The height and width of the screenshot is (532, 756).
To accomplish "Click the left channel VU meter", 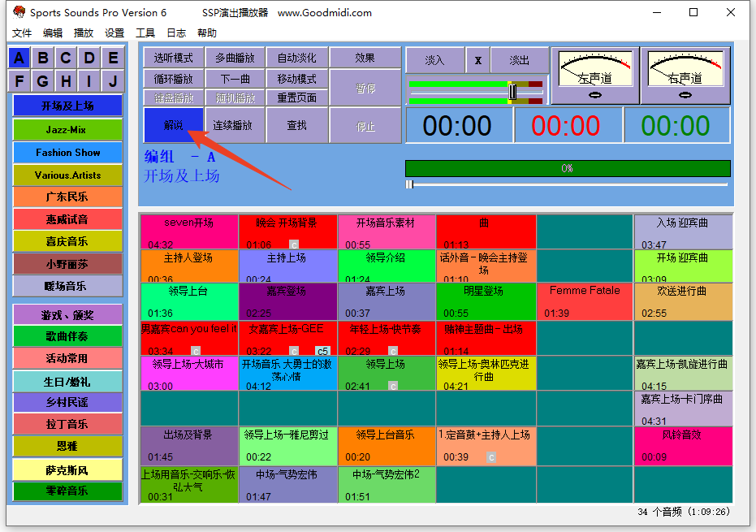I will coord(594,76).
